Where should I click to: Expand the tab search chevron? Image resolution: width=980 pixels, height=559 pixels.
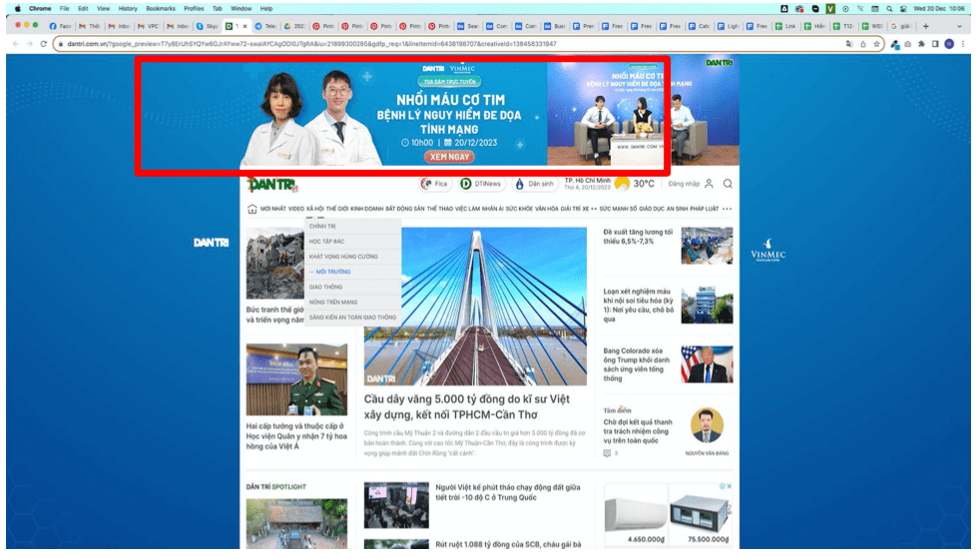pyautogui.click(x=959, y=26)
